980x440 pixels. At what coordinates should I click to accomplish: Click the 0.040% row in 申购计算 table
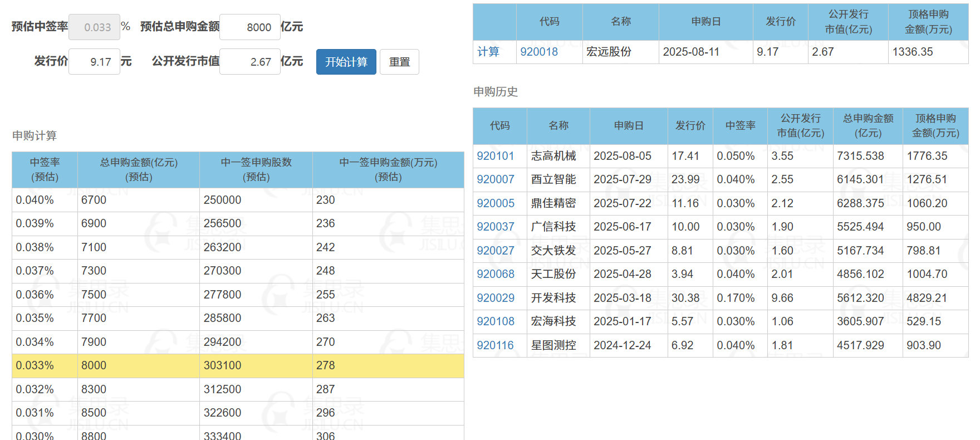pyautogui.click(x=238, y=200)
